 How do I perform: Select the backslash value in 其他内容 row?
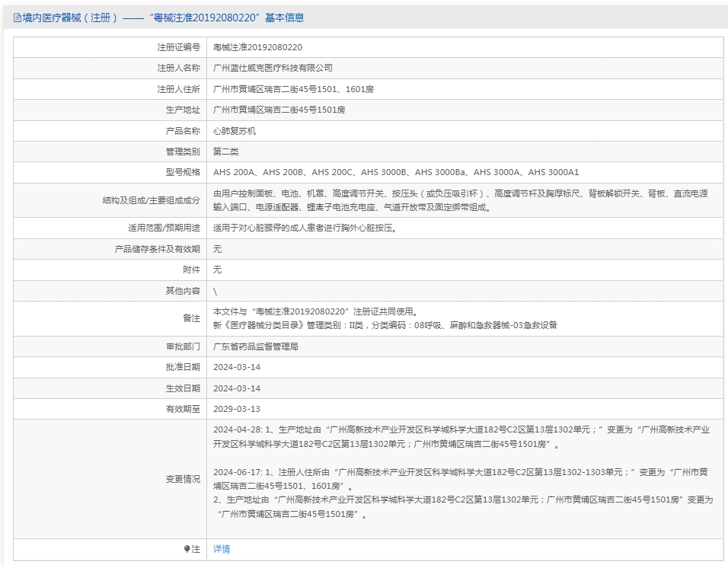coord(215,292)
